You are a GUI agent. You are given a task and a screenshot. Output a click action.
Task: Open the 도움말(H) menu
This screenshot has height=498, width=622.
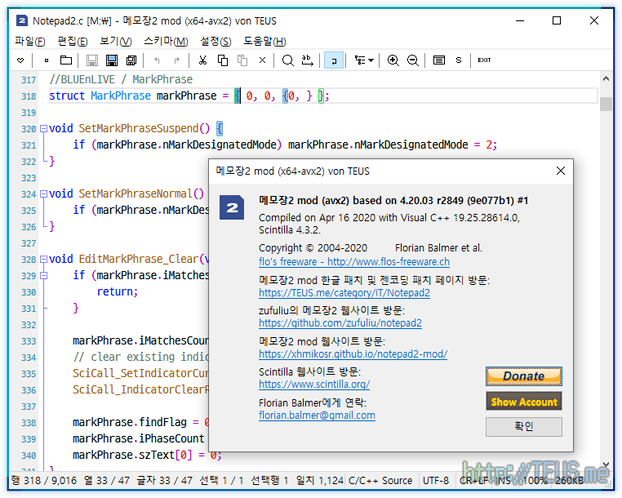tap(265, 41)
